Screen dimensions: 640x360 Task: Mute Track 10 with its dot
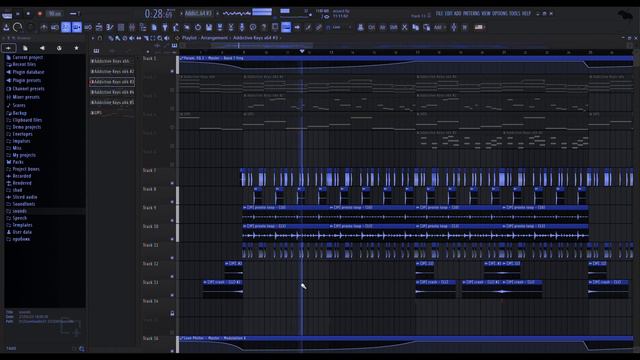pyautogui.click(x=172, y=239)
